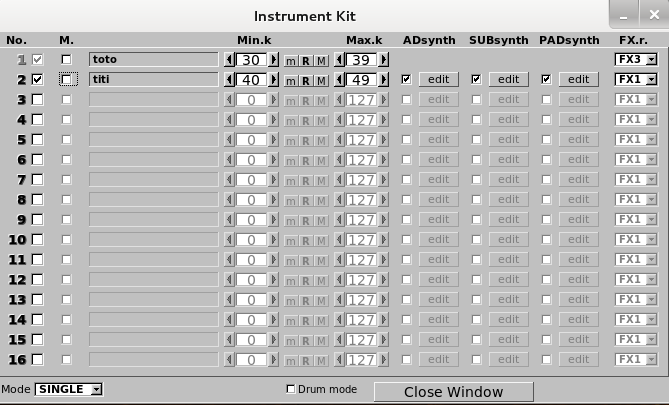The width and height of the screenshot is (669, 405).
Task: Enable kit item 3 checkbox
Action: coord(38,99)
